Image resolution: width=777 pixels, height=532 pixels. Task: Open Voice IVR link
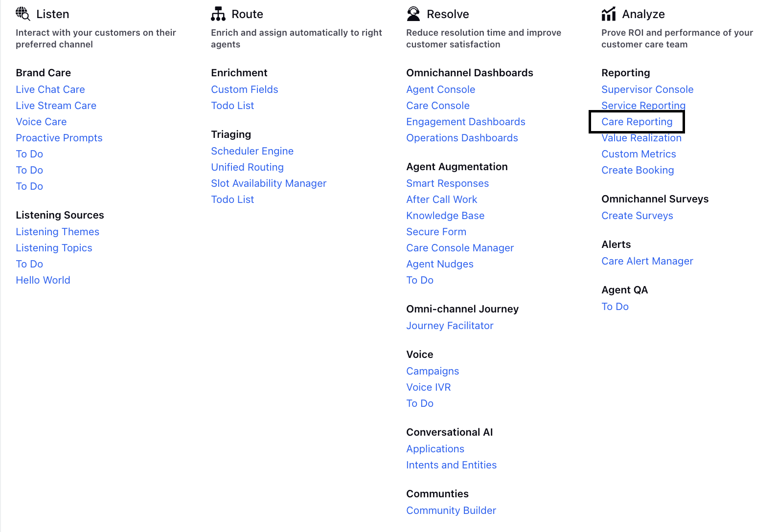coord(429,387)
